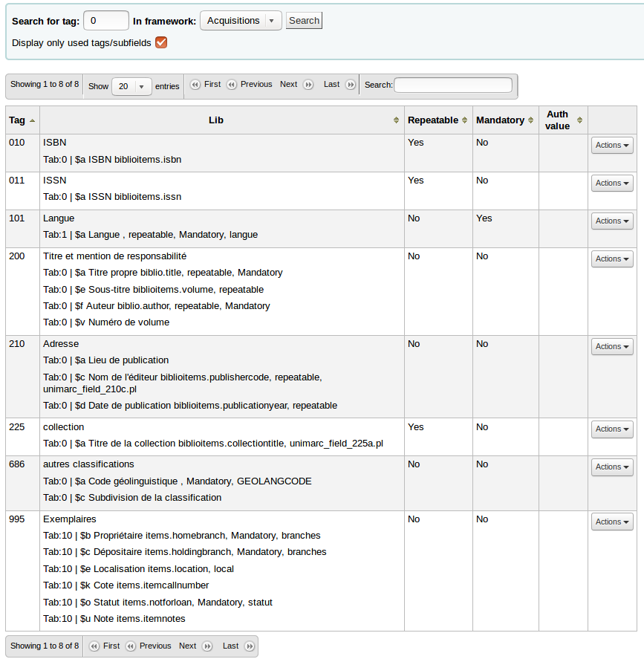
Task: Open the Show entries count dropdown
Action: pos(131,86)
